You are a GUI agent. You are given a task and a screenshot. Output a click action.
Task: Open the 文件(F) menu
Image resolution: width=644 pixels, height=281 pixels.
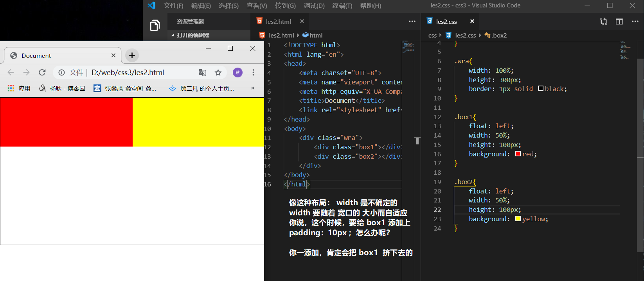pyautogui.click(x=173, y=5)
